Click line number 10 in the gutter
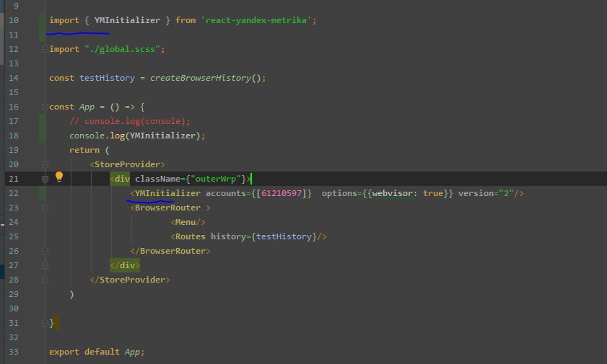607x364 pixels. point(14,20)
